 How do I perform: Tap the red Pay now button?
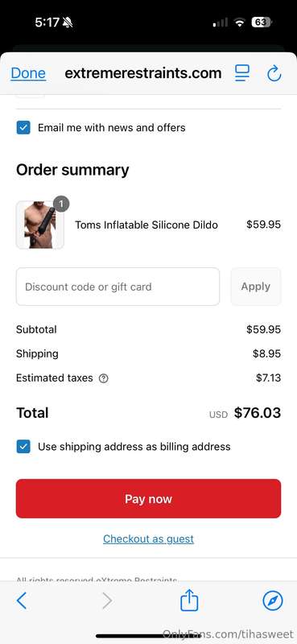[148, 498]
